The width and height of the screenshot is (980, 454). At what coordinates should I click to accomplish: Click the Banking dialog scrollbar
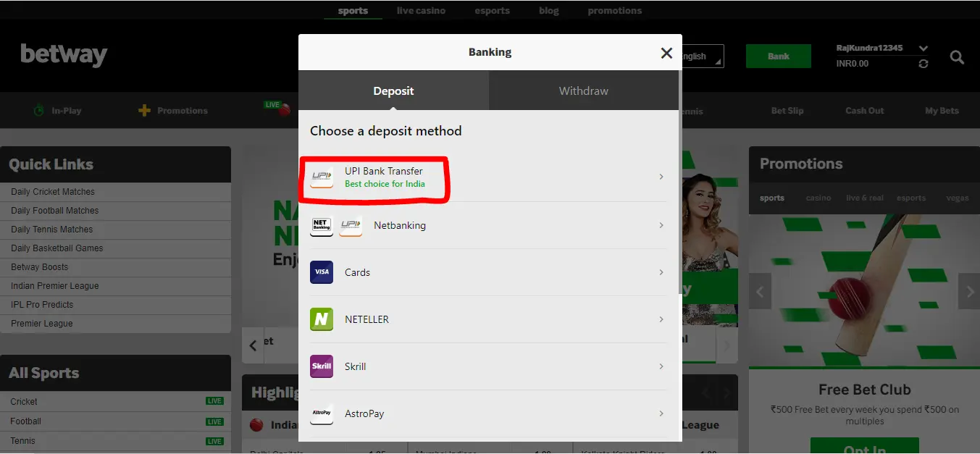coord(680,181)
